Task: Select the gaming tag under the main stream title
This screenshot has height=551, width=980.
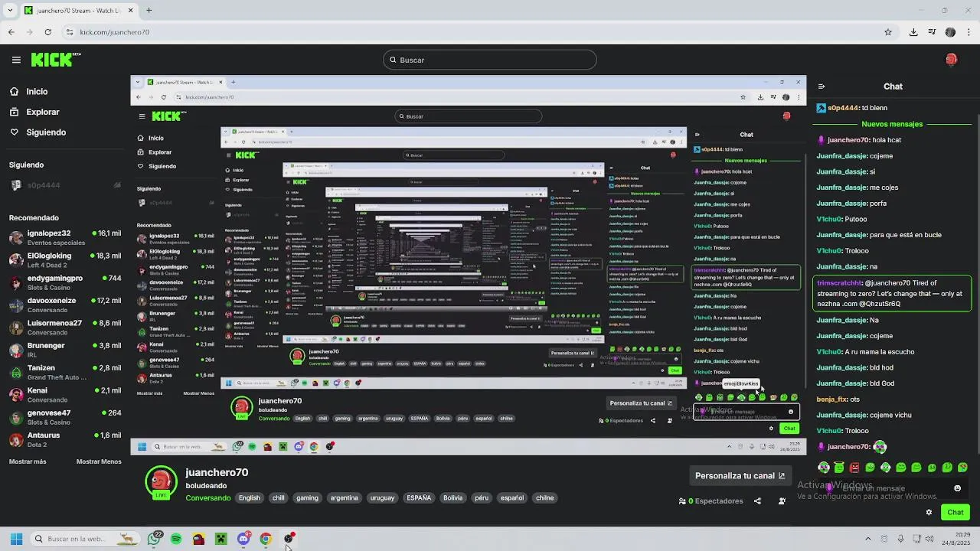Action: (x=307, y=498)
